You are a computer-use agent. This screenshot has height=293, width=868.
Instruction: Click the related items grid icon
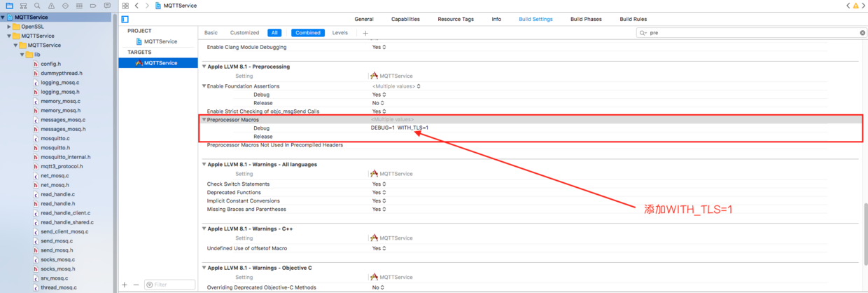click(125, 6)
